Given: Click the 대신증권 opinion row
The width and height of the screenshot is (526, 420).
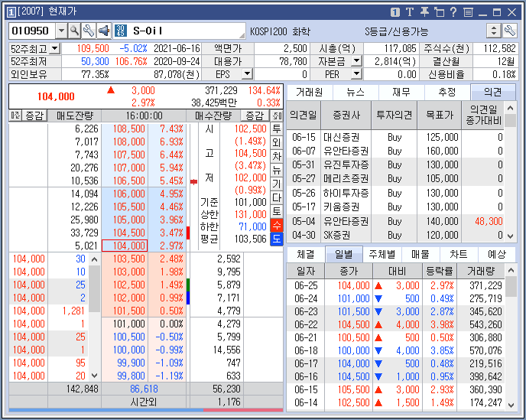Looking at the screenshot, I should tap(396, 137).
